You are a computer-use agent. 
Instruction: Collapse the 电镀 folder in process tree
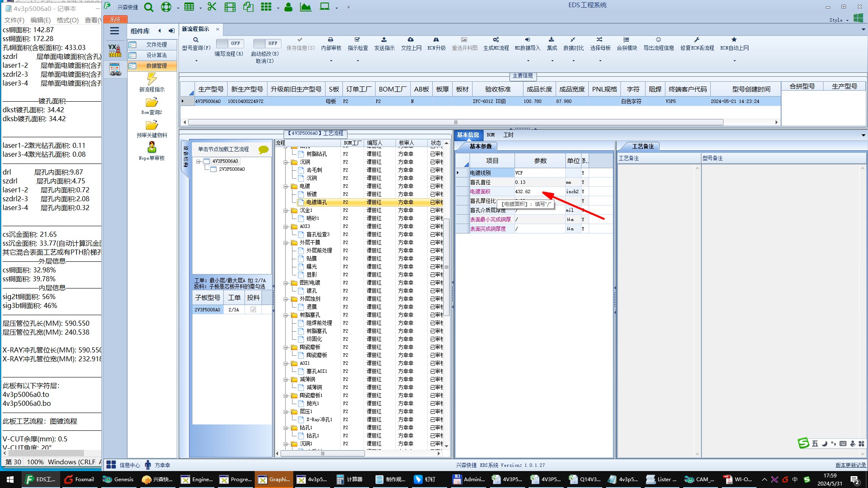coord(286,186)
